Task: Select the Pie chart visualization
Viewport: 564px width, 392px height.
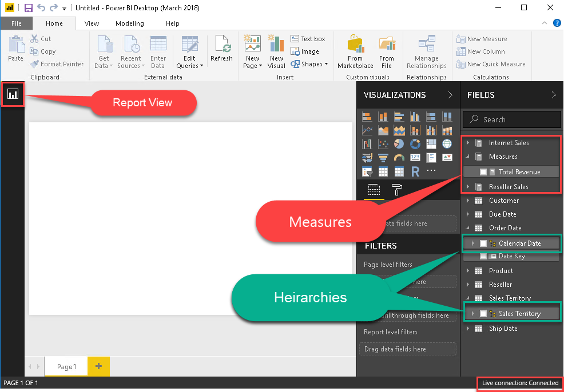Action: pyautogui.click(x=398, y=143)
